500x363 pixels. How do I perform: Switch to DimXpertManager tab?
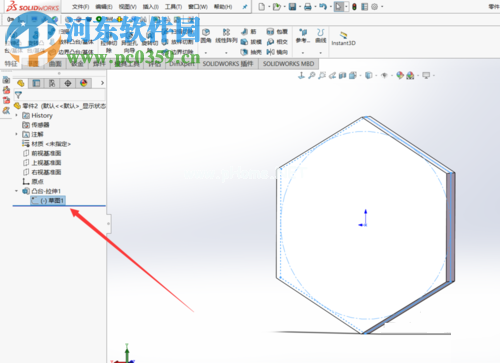[x=68, y=83]
